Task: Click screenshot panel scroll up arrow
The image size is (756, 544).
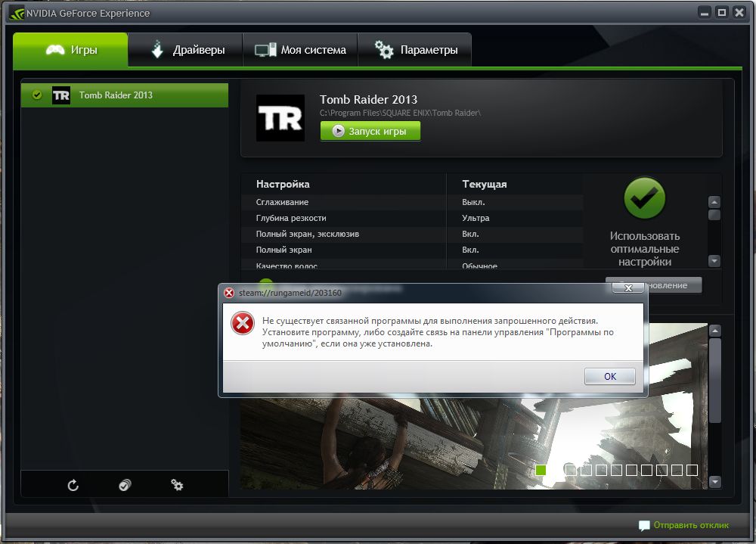Action: 714,331
